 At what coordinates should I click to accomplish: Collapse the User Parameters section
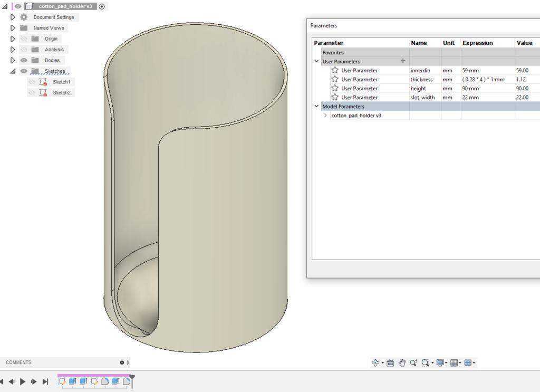click(x=316, y=61)
